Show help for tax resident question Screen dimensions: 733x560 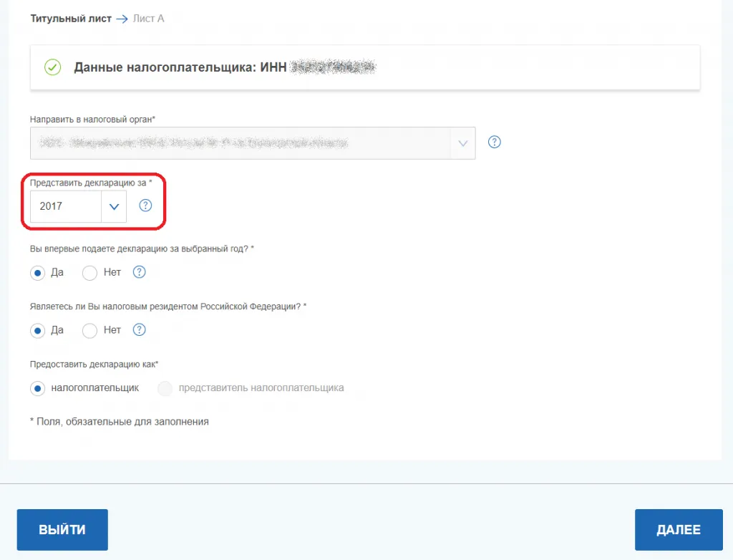[140, 330]
